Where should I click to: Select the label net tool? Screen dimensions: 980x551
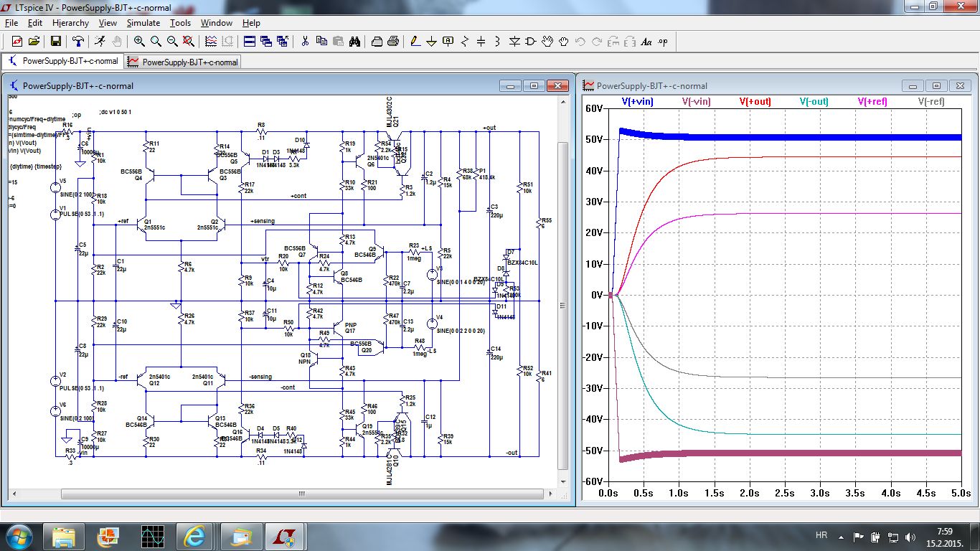pyautogui.click(x=448, y=42)
